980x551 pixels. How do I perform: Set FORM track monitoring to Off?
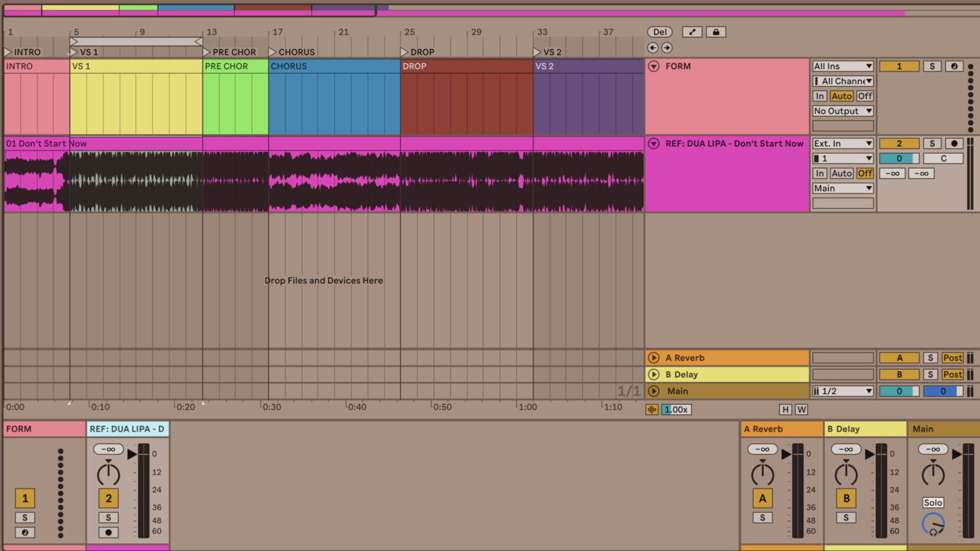click(865, 96)
